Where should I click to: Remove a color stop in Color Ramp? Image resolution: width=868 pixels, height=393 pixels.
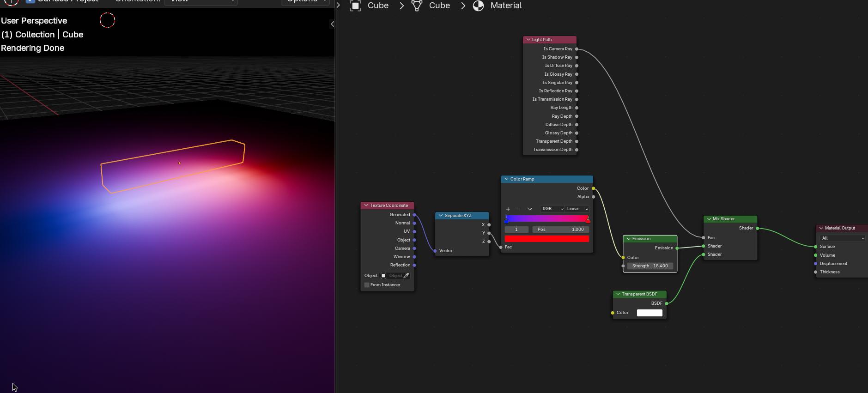pyautogui.click(x=518, y=209)
